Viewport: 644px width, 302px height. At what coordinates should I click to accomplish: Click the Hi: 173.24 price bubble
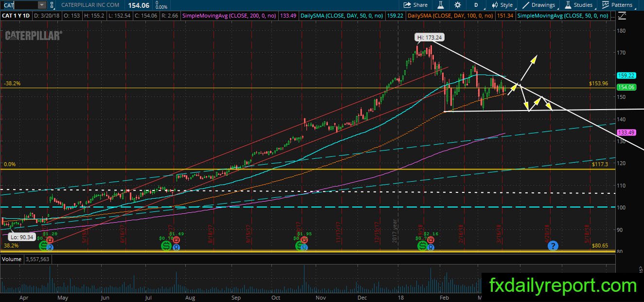click(x=430, y=37)
